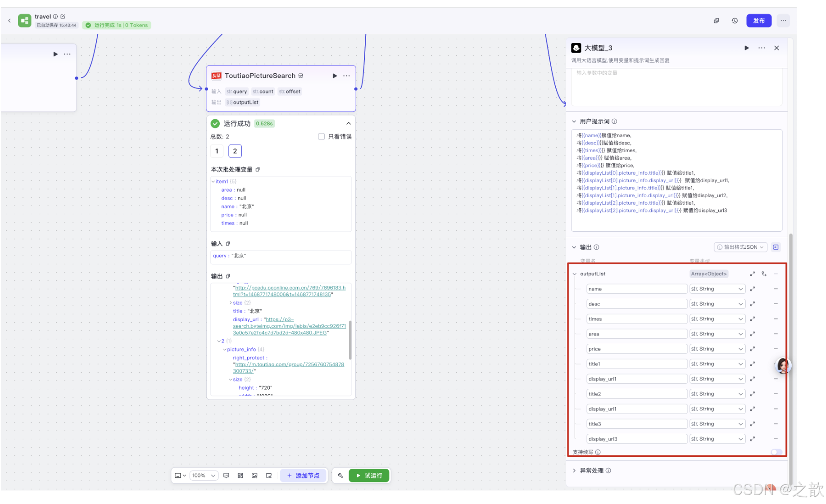Screen dimensions: 826x504
Task: Copy the 本次批处理变量 data
Action: tap(258, 170)
